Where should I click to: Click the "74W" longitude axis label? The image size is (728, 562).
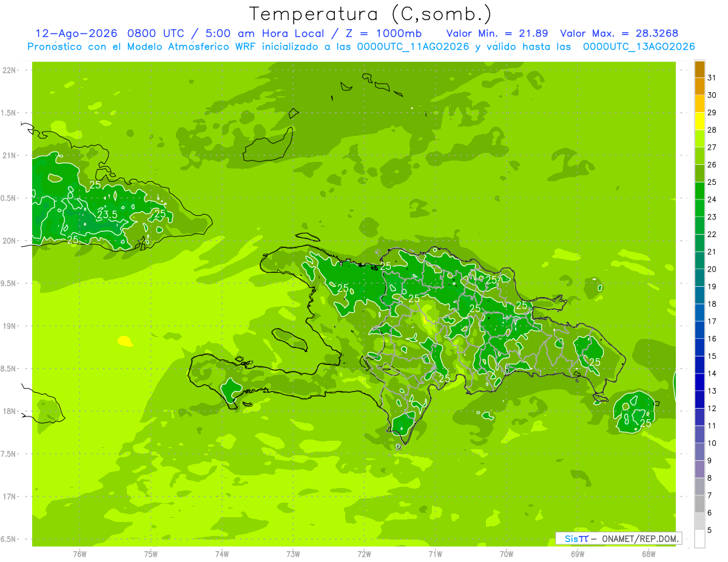(x=222, y=554)
